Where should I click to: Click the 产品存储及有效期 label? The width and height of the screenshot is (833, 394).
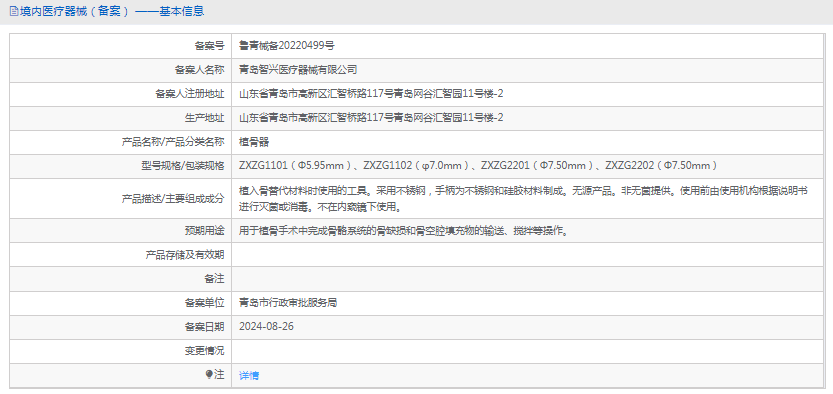185,255
